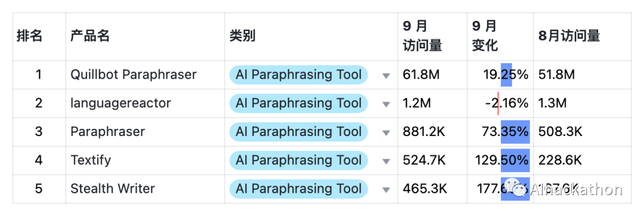The image size is (644, 216).
Task: Click the 73.35% change bar cell
Action: click(500, 132)
